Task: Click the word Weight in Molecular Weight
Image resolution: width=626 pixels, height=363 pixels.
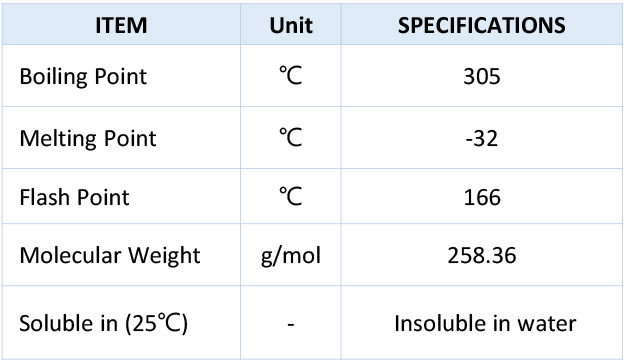Action: 164,256
